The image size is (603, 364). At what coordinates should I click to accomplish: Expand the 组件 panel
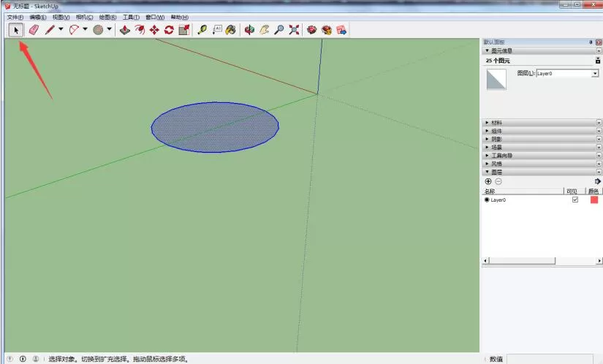click(x=488, y=131)
